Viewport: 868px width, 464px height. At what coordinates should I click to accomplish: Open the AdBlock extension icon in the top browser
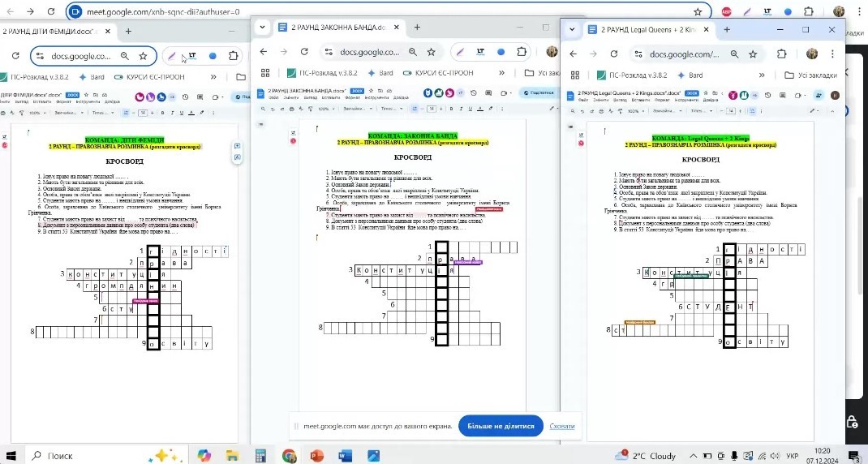(x=727, y=11)
